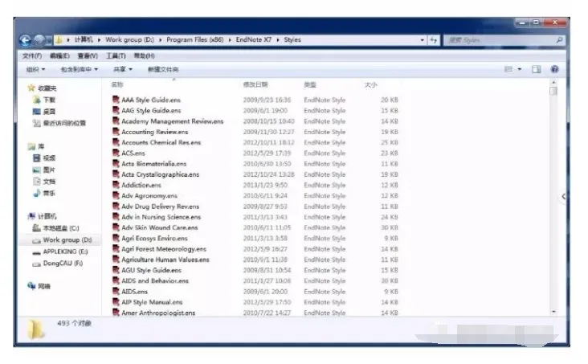Image resolution: width=588 pixels, height=364 pixels.
Task: Expand the 组织 organize dropdown
Action: [x=38, y=70]
